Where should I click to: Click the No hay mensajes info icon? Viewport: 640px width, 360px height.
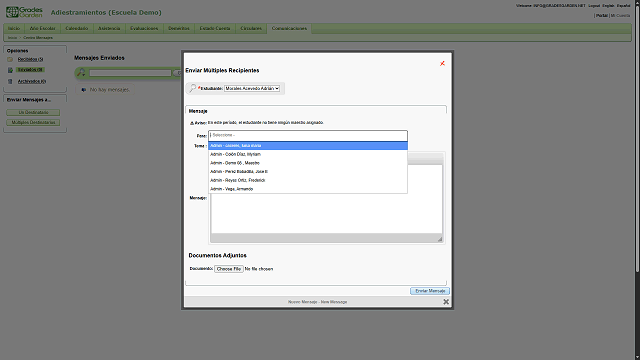click(83, 90)
